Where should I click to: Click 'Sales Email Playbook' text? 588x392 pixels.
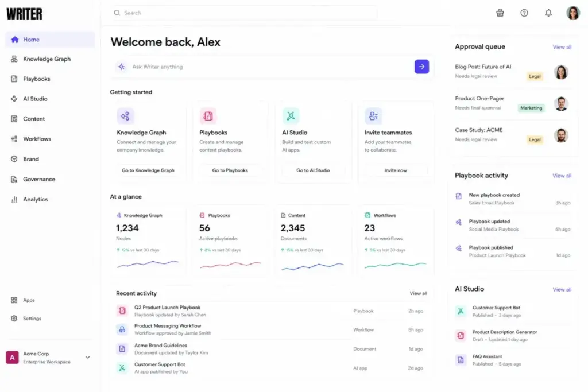492,203
